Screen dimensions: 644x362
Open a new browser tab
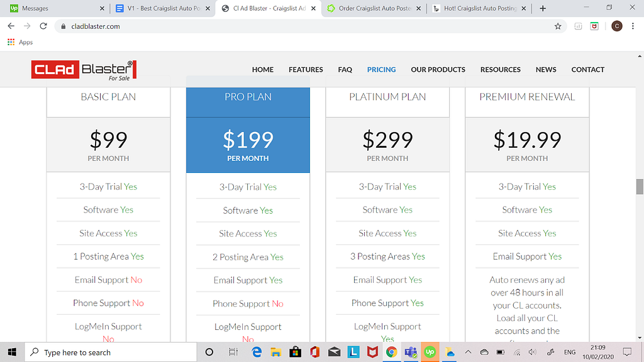[x=543, y=8]
